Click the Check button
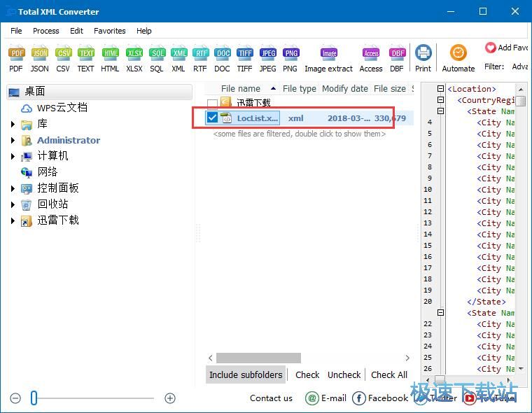This screenshot has height=413, width=532. pos(307,374)
